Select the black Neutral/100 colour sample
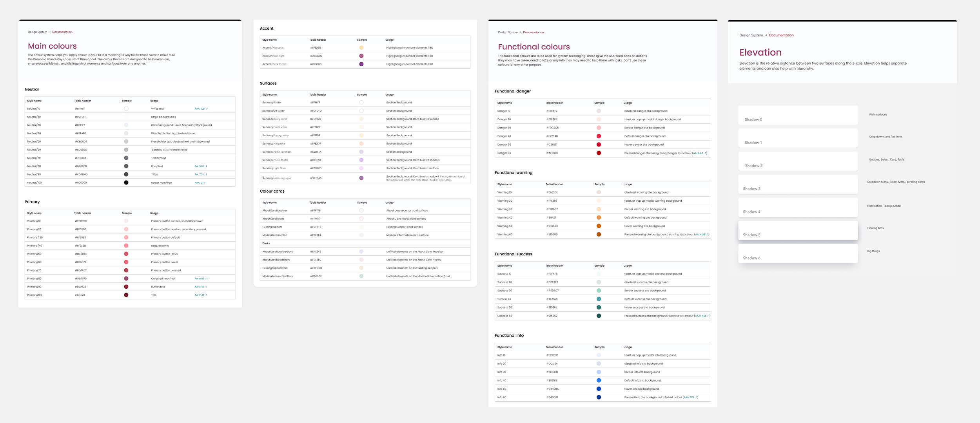 click(x=126, y=183)
